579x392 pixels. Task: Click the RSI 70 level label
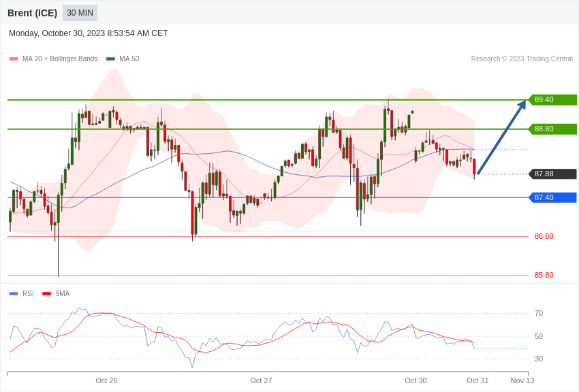539,314
